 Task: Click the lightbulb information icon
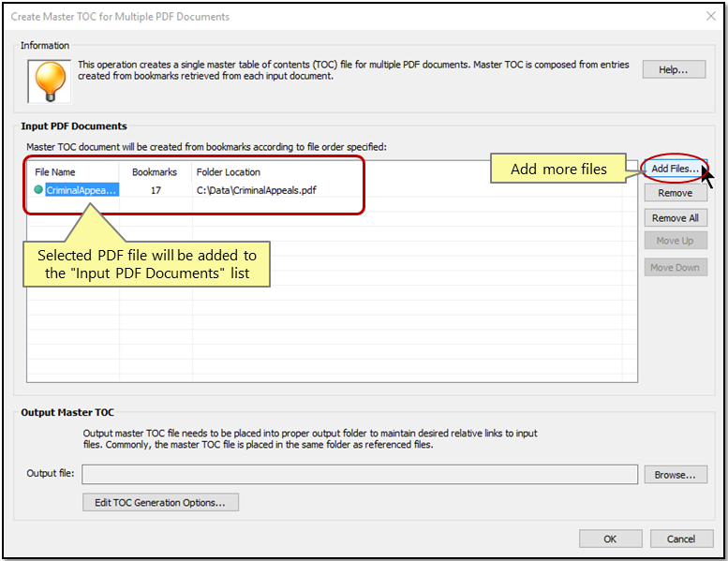[47, 80]
